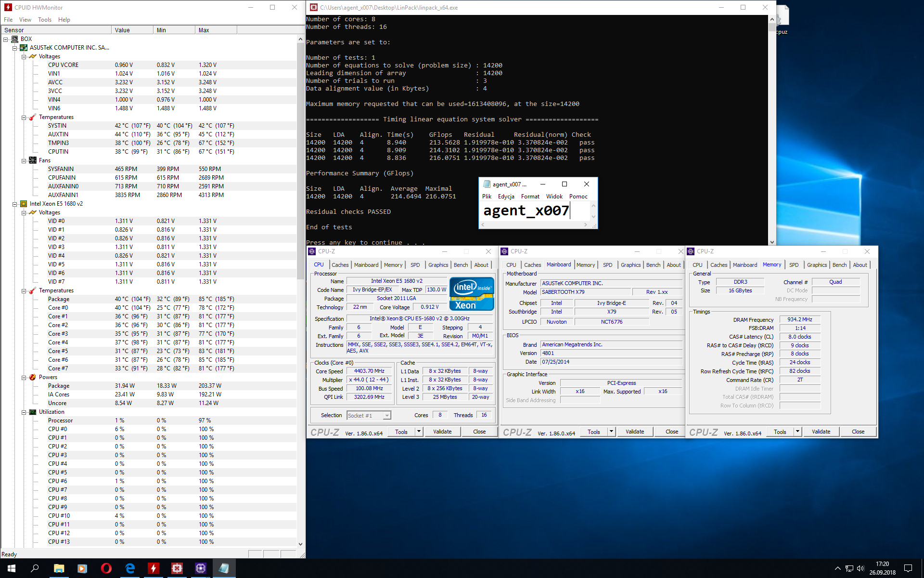Click the Intel Xeon inside logo
924x578 pixels.
pos(472,293)
